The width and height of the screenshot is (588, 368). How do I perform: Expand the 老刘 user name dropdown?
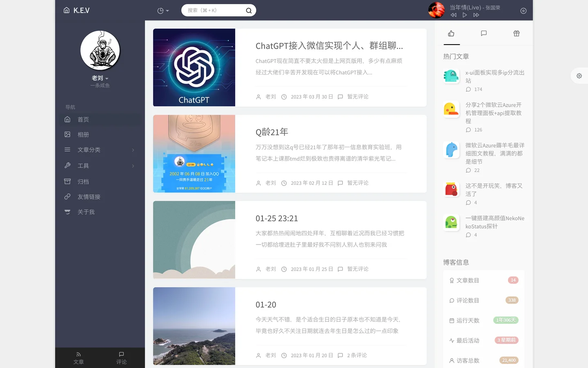[100, 78]
